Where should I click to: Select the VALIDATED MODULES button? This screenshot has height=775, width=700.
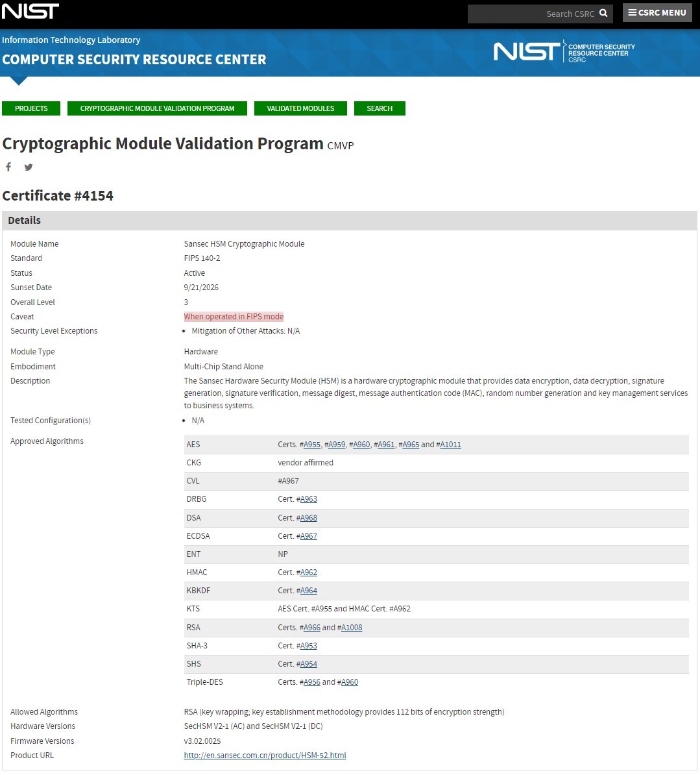coord(300,108)
